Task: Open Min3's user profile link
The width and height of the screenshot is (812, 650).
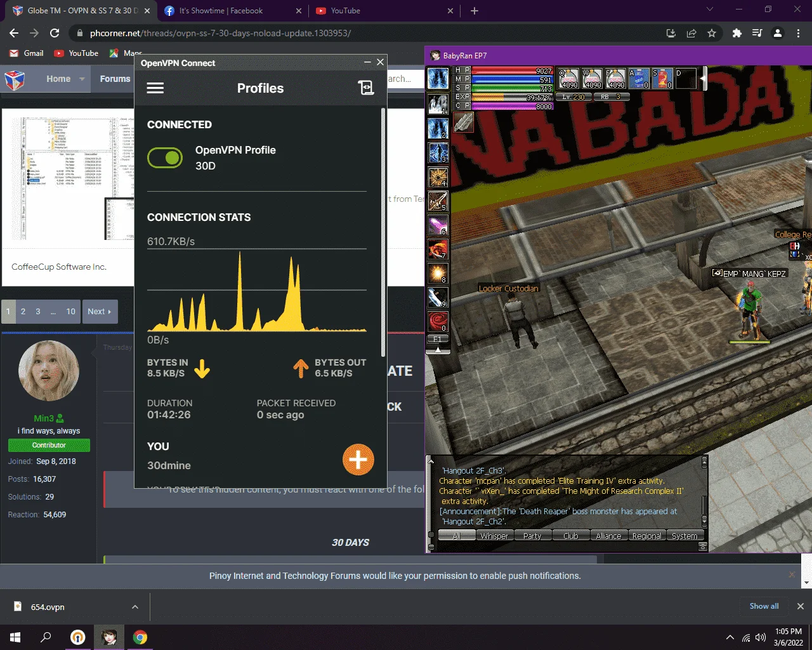Action: [x=44, y=418]
